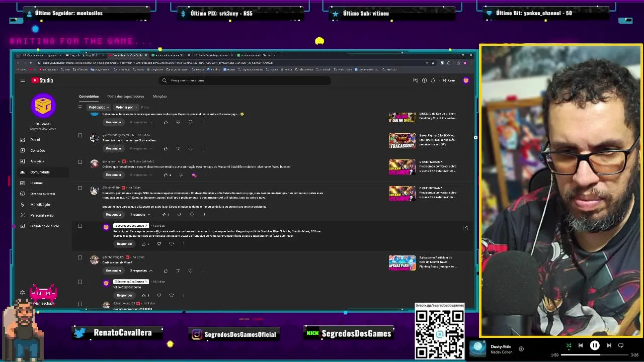644x362 pixels.
Task: Collapse the '2 respostas' thread
Action: tap(141, 270)
